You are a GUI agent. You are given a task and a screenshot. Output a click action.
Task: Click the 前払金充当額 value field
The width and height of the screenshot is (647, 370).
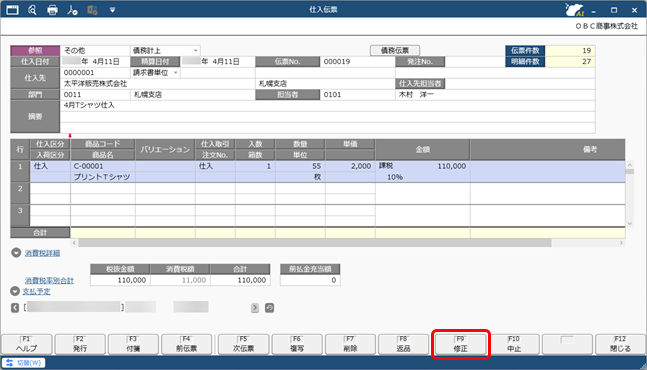[x=310, y=280]
